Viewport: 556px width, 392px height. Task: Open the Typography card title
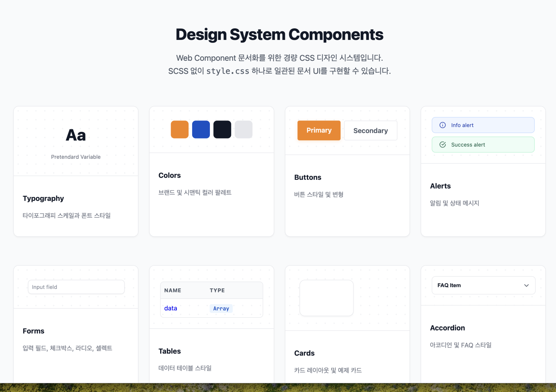click(x=43, y=199)
